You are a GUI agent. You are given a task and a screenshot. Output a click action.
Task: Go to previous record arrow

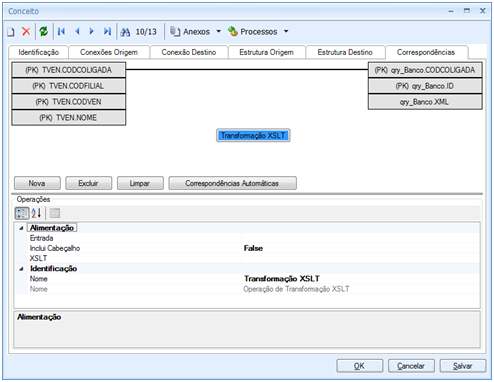[x=77, y=31]
